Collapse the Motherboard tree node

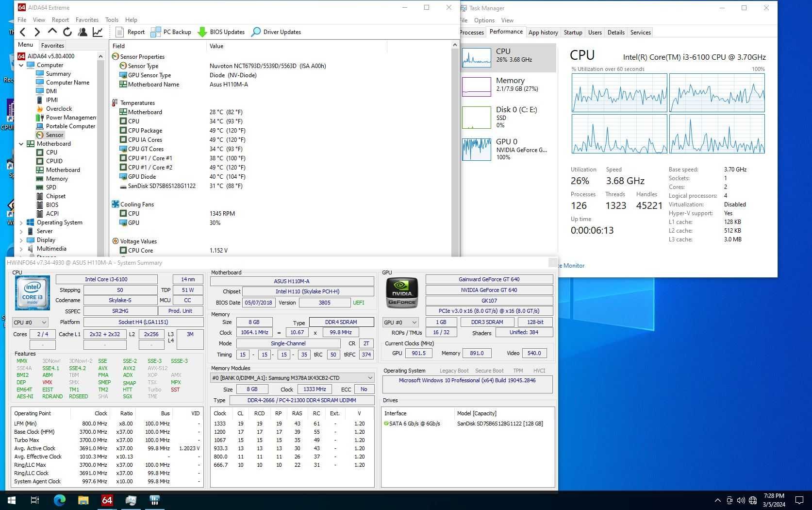(x=21, y=144)
